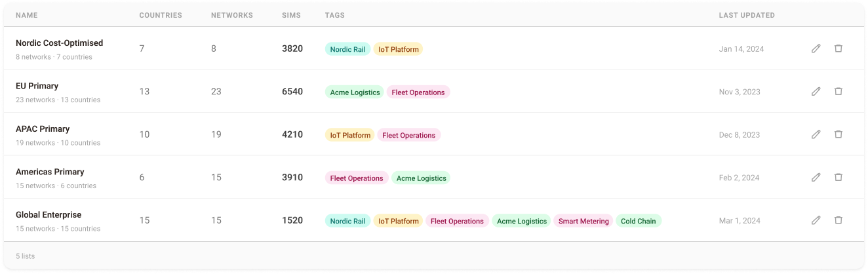Open edit for Global Enterprise list
Viewport: 868px width, 274px height.
(816, 220)
